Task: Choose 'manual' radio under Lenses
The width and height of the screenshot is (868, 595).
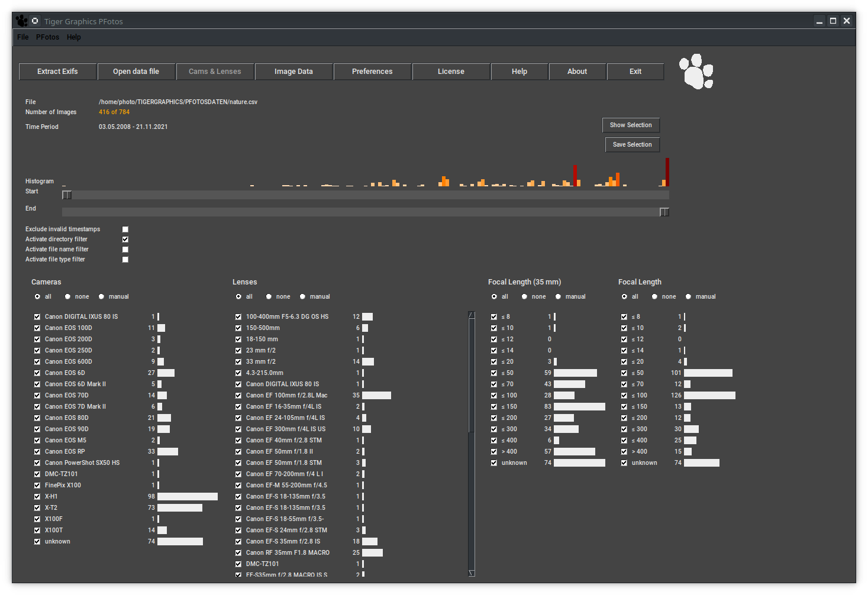Action: pos(303,297)
